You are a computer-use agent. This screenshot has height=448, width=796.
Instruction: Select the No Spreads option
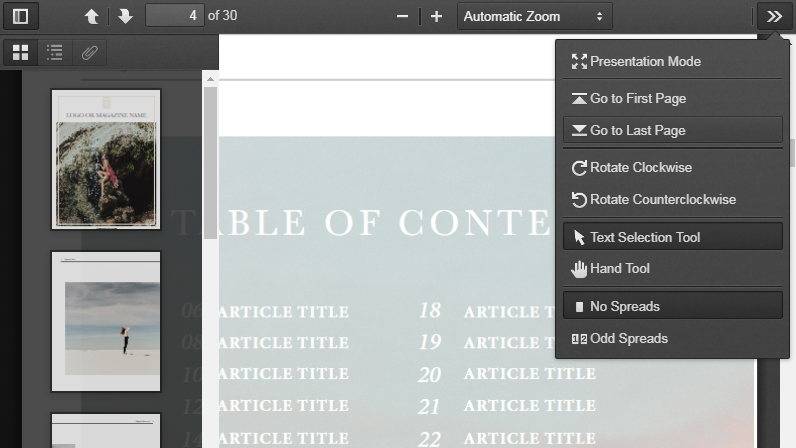click(x=673, y=306)
